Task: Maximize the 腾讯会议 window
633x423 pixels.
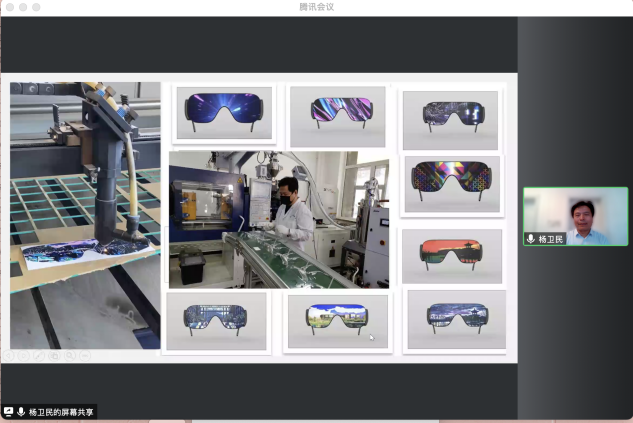Action: [36, 7]
